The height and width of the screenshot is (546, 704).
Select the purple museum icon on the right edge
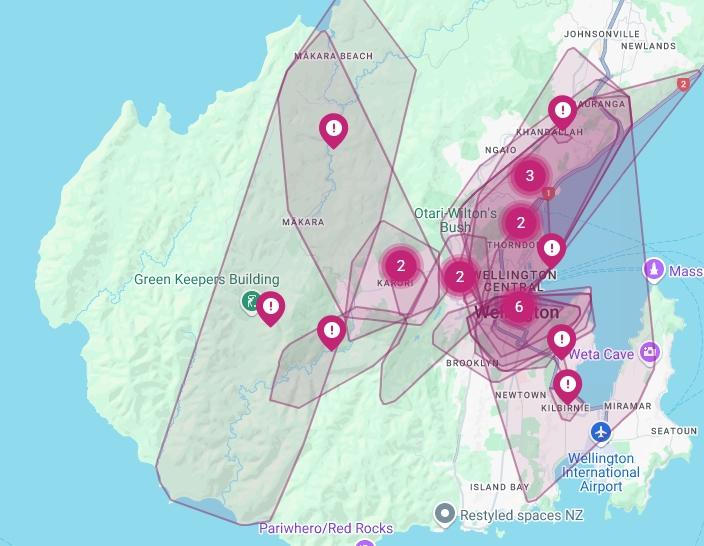click(653, 270)
